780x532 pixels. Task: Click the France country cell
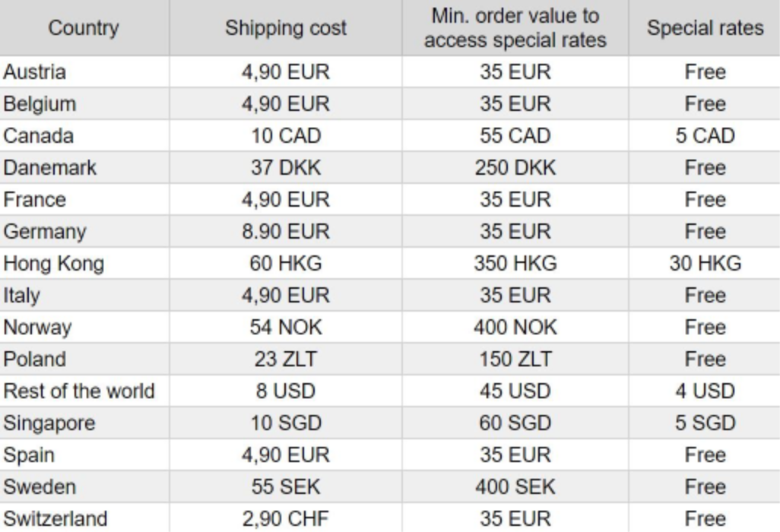pos(35,200)
